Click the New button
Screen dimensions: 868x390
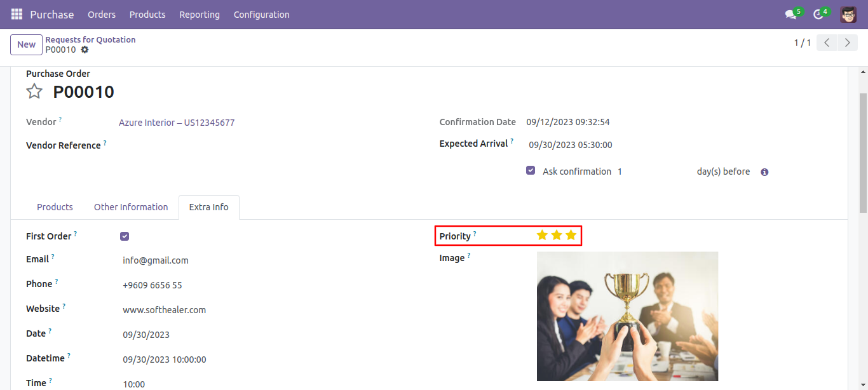click(x=26, y=44)
